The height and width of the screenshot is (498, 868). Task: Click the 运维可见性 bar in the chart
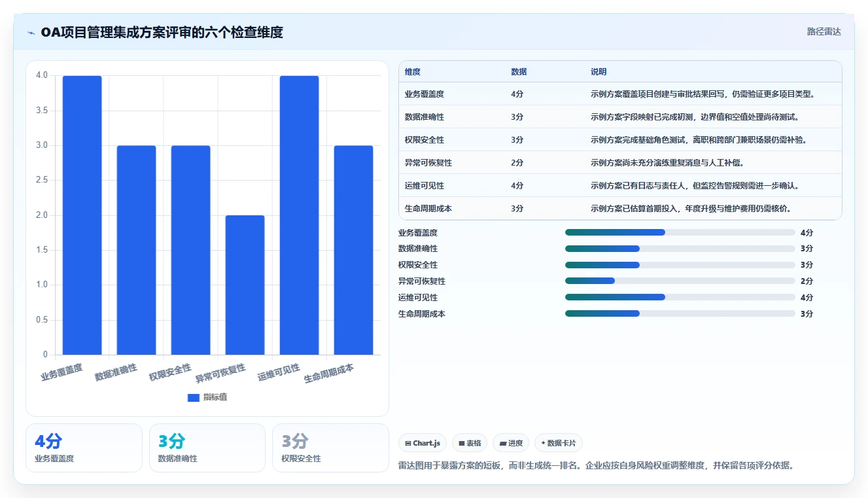(x=300, y=215)
